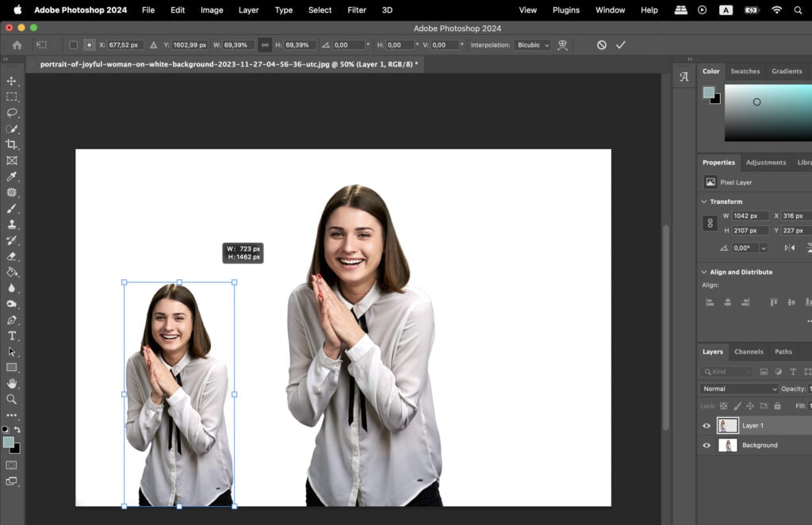Collapse the Transform section in Properties

(x=703, y=201)
